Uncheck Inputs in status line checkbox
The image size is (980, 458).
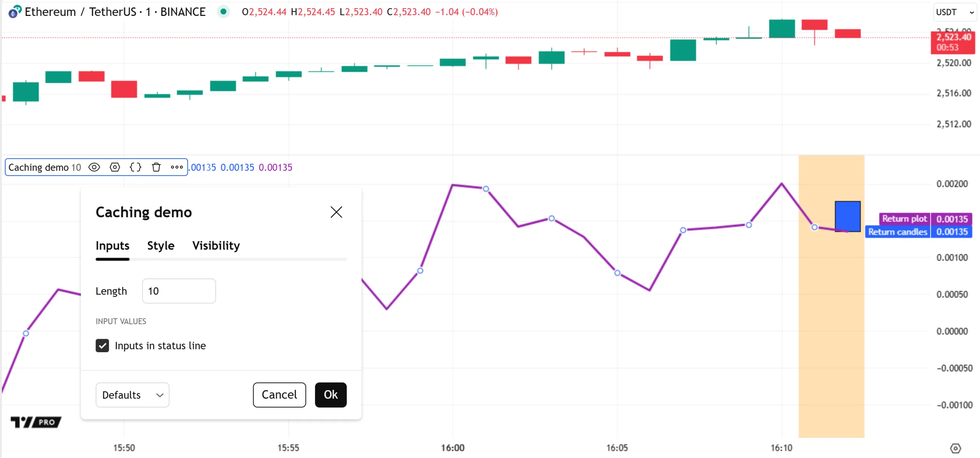click(x=102, y=346)
